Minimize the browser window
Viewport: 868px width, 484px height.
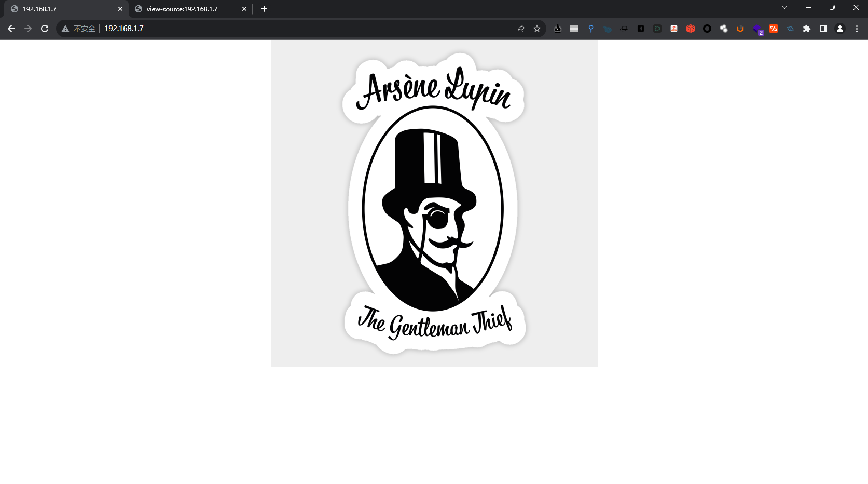point(808,7)
